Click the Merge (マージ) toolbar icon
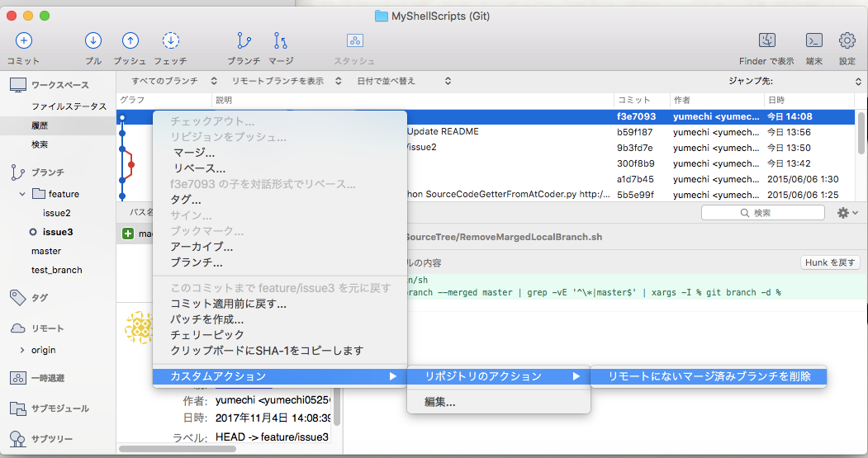Image resolution: width=868 pixels, height=458 pixels. [281, 41]
